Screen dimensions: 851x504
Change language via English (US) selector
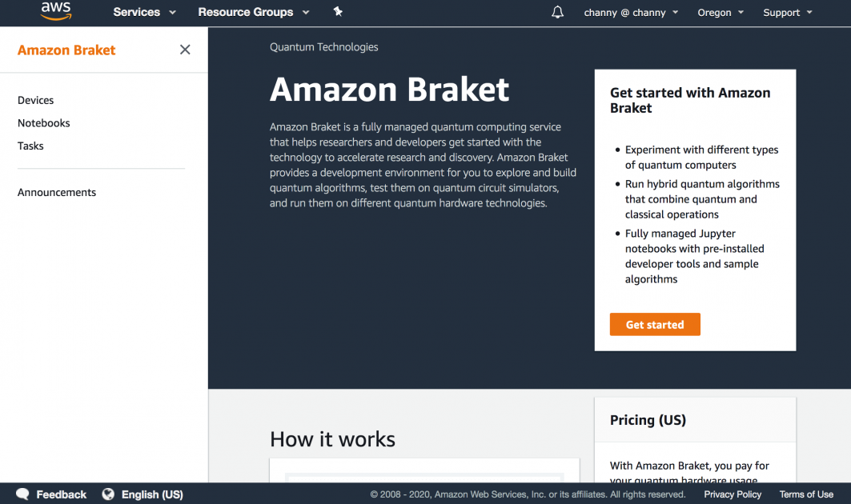(x=152, y=494)
